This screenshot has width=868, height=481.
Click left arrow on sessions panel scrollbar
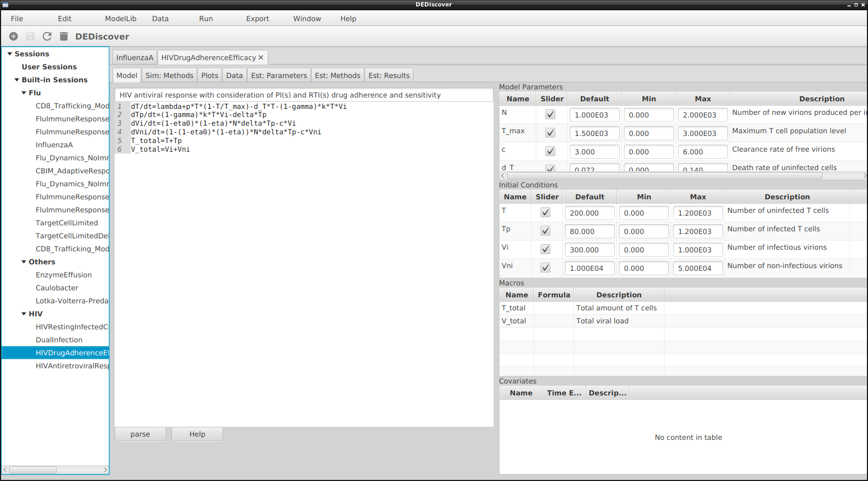click(x=5, y=470)
